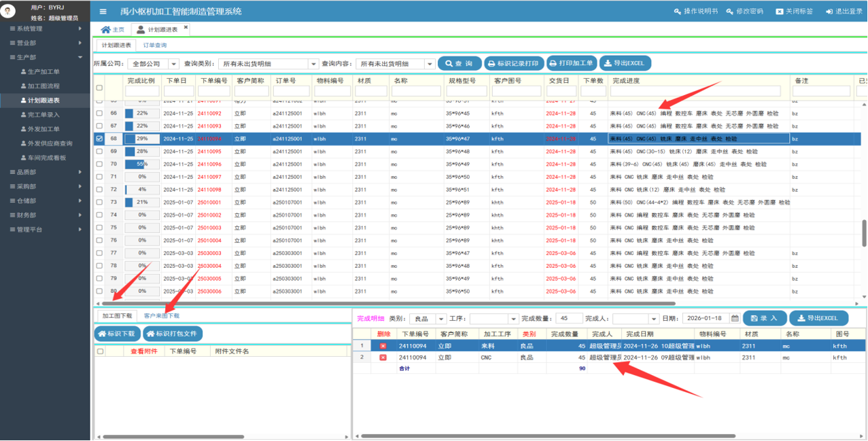The image size is (868, 441).
Task: Switch to the 客户来图下载 tab
Action: pyautogui.click(x=162, y=316)
